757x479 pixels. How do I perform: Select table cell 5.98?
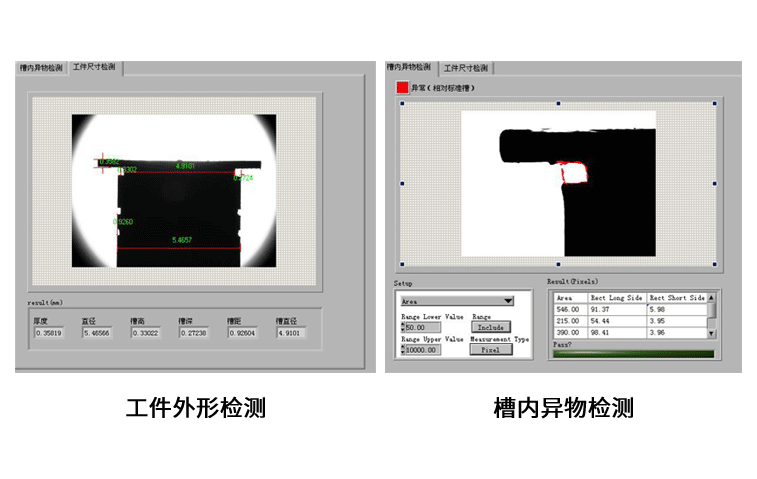click(677, 310)
